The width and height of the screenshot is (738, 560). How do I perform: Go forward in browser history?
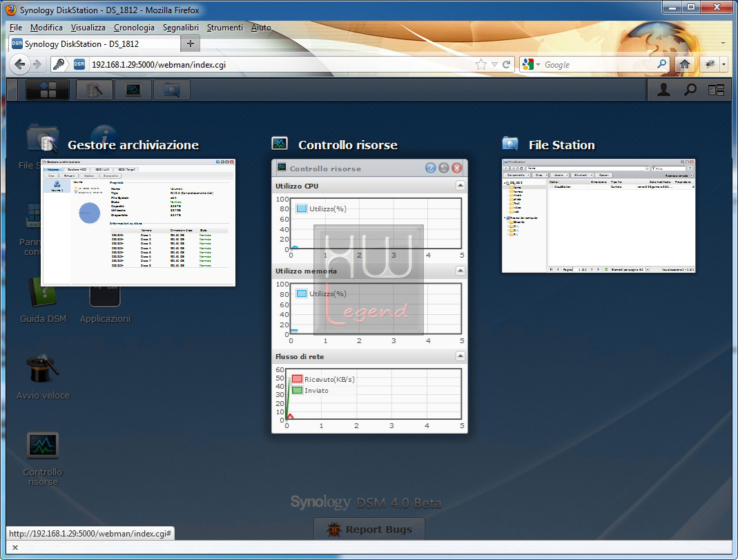pyautogui.click(x=37, y=64)
